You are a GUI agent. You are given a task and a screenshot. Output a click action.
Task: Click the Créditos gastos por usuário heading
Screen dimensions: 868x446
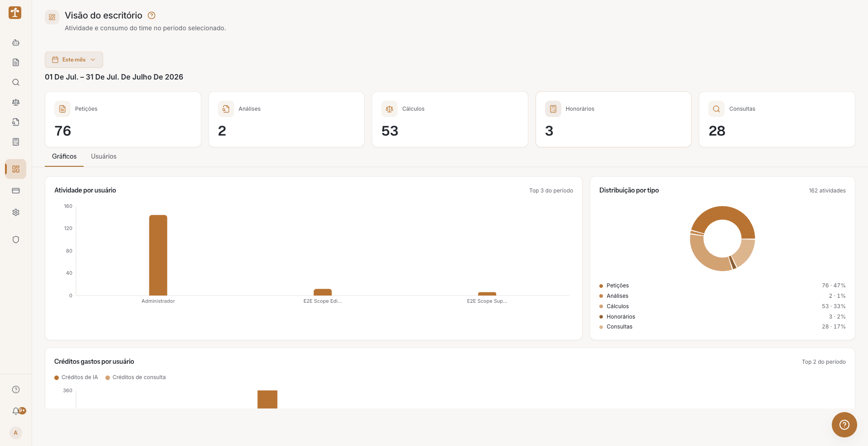pyautogui.click(x=94, y=361)
